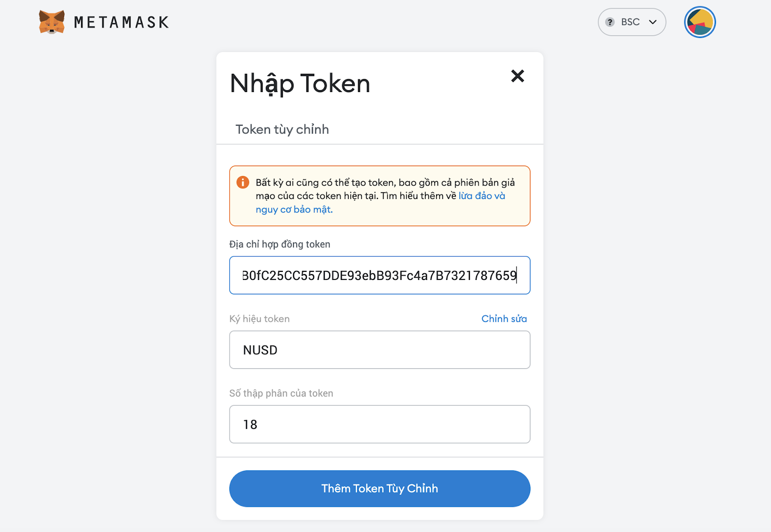Open the BSC network selector
This screenshot has height=532, width=771.
(631, 22)
